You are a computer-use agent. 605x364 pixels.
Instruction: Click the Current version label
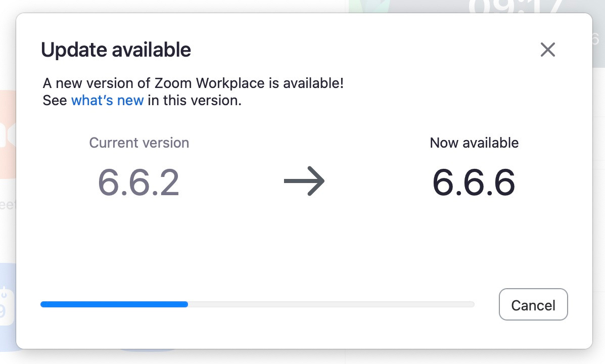click(138, 143)
